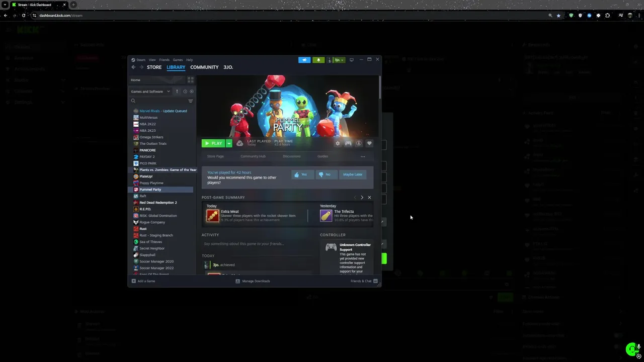
Task: Go forward with Steam's forward arrow
Action: tap(141, 67)
